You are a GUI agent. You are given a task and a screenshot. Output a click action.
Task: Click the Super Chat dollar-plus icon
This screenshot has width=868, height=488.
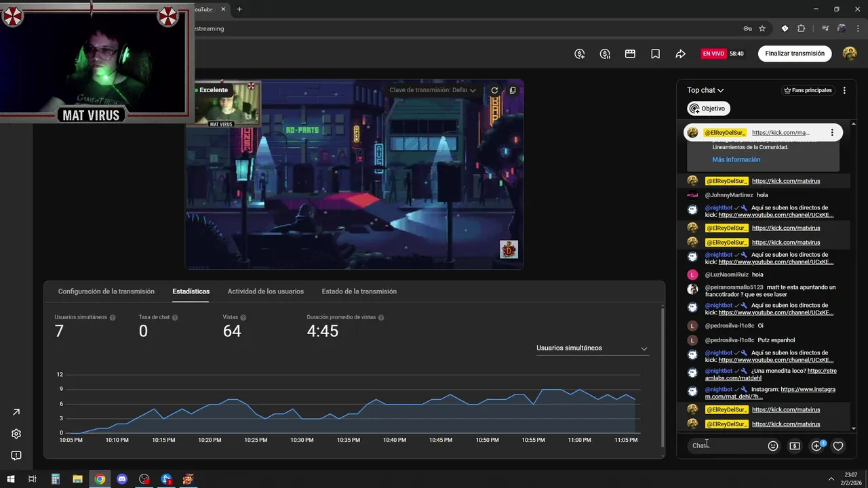click(580, 54)
